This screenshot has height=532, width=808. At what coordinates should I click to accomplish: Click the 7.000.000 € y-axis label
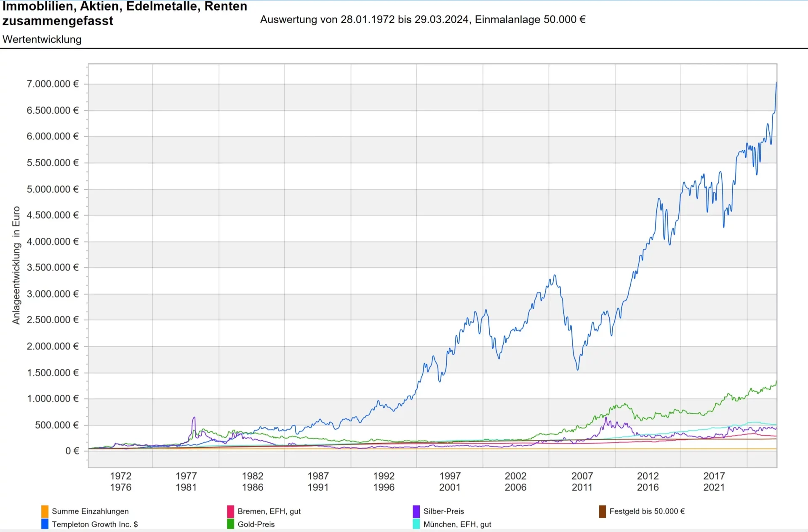pyautogui.click(x=53, y=84)
